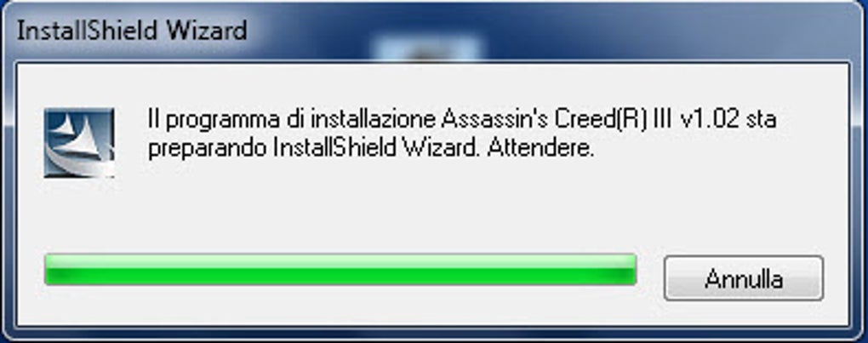This screenshot has height=343, width=868.
Task: Click the green installation progress bar
Action: [x=340, y=270]
